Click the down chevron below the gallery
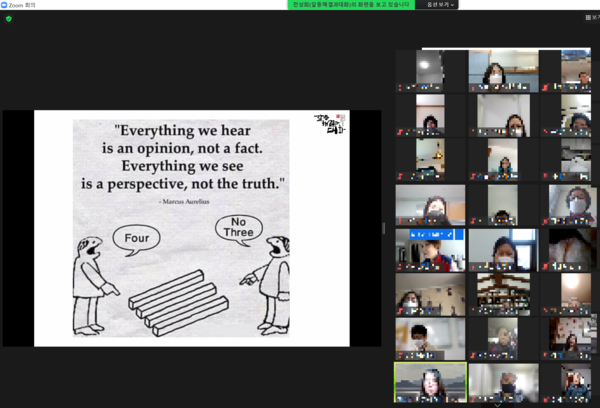 tap(497, 404)
